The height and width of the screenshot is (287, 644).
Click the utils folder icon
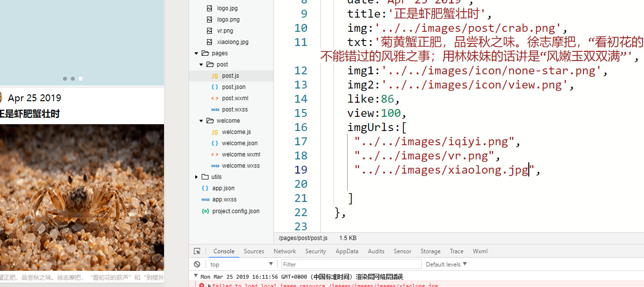pyautogui.click(x=205, y=177)
